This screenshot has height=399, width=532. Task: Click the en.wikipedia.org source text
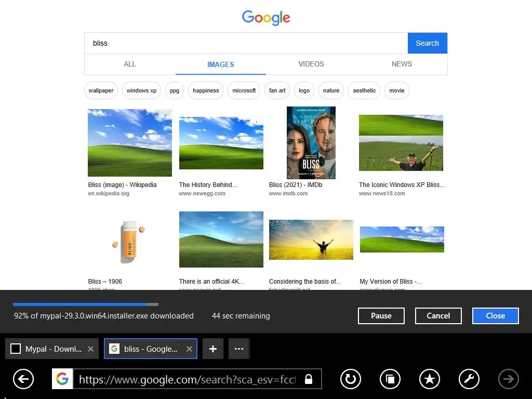(x=109, y=193)
